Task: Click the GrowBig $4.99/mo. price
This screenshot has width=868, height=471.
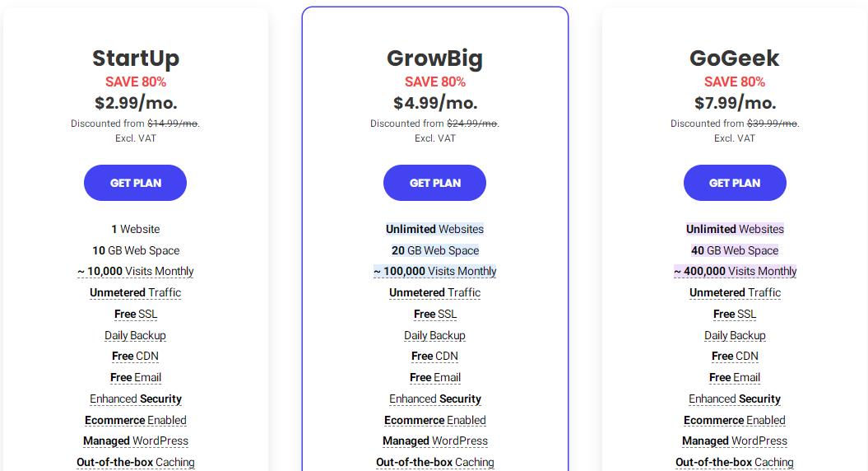Action: [435, 103]
